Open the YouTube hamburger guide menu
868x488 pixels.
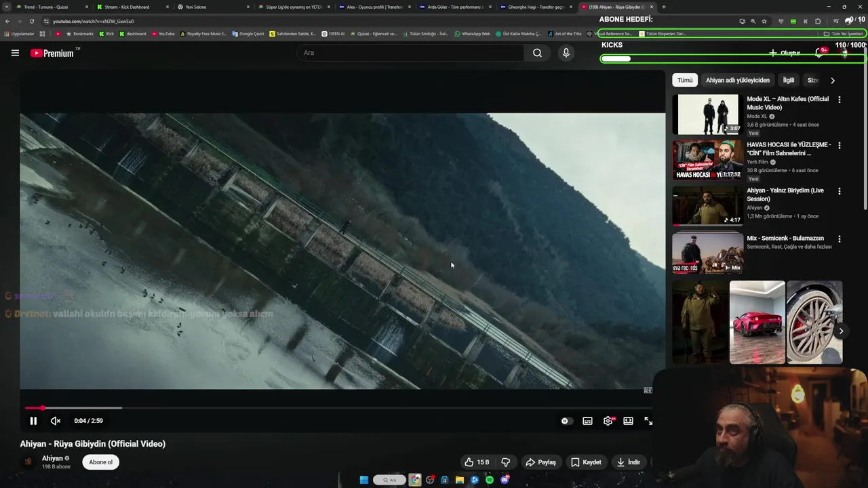pyautogui.click(x=15, y=53)
